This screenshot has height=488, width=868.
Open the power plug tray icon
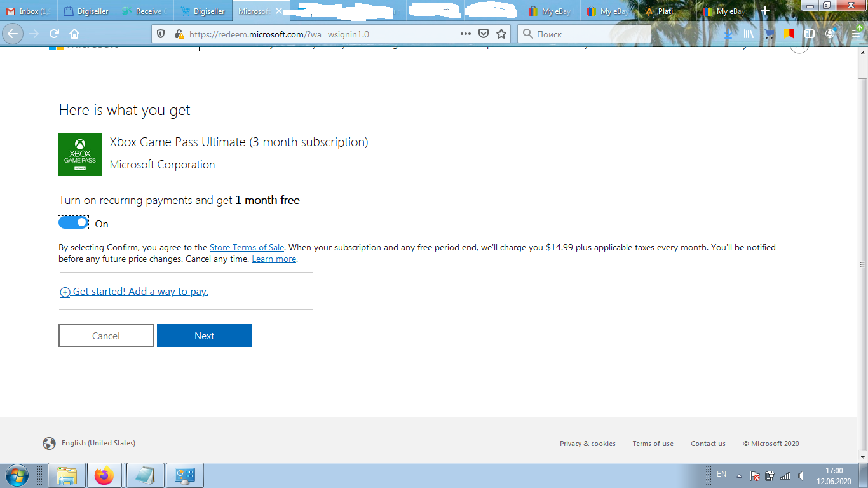coord(770,475)
